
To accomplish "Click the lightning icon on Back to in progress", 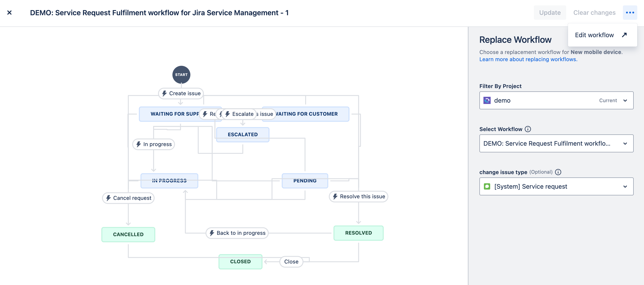I will 212,233.
